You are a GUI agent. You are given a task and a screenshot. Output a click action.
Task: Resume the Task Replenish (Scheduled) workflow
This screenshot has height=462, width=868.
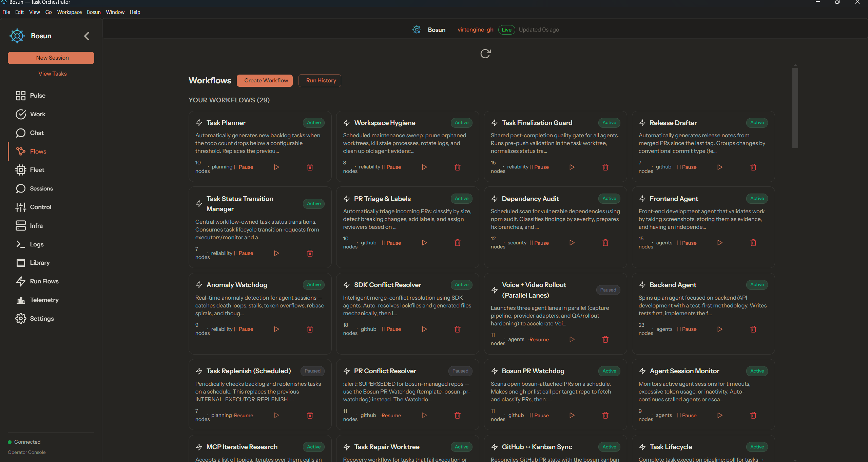[x=243, y=416]
